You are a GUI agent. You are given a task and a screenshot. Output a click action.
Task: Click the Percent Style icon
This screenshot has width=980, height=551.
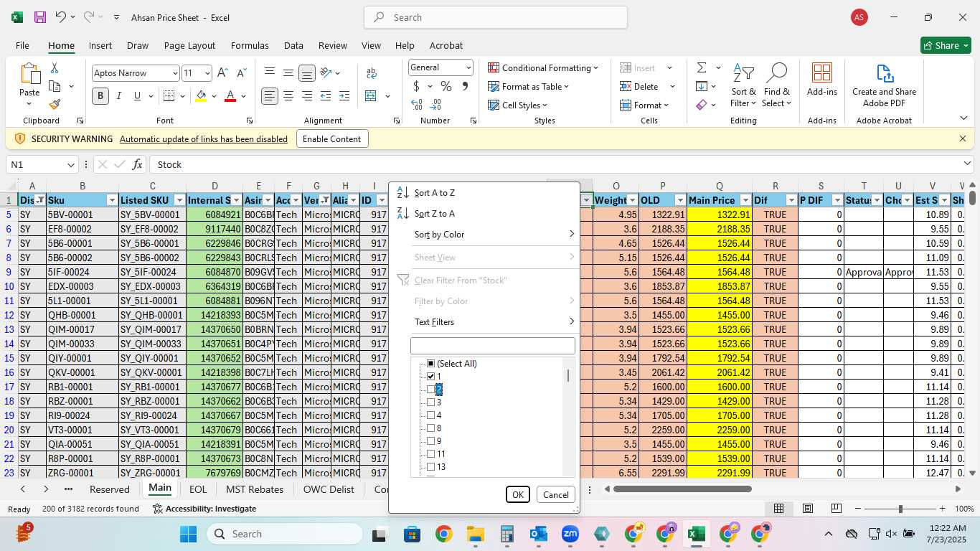pos(446,86)
